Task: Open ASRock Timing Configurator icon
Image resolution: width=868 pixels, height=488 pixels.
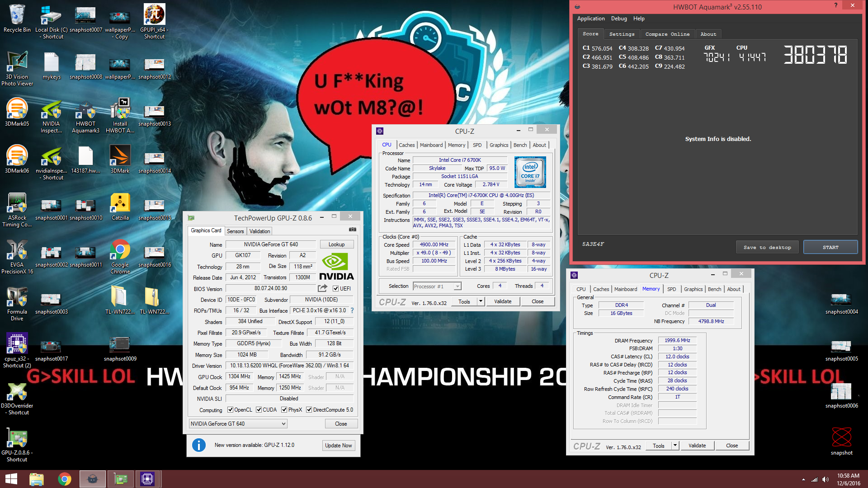Action: pyautogui.click(x=17, y=210)
